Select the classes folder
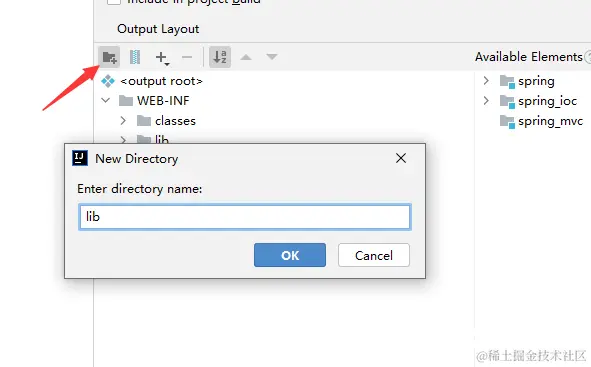The image size is (591, 367). pos(166,121)
